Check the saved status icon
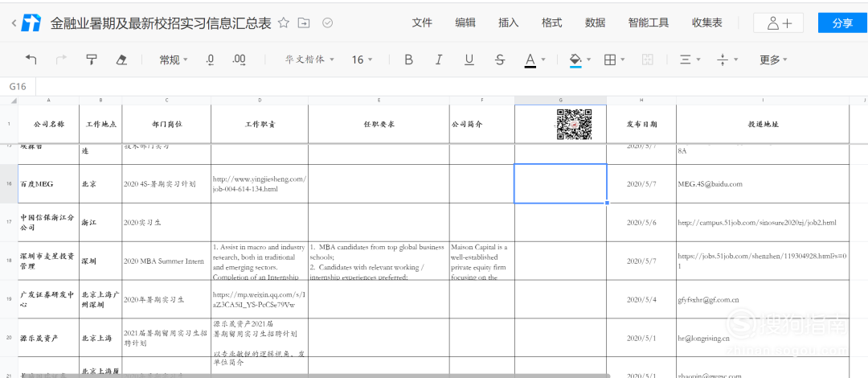The width and height of the screenshot is (868, 378). 327,23
